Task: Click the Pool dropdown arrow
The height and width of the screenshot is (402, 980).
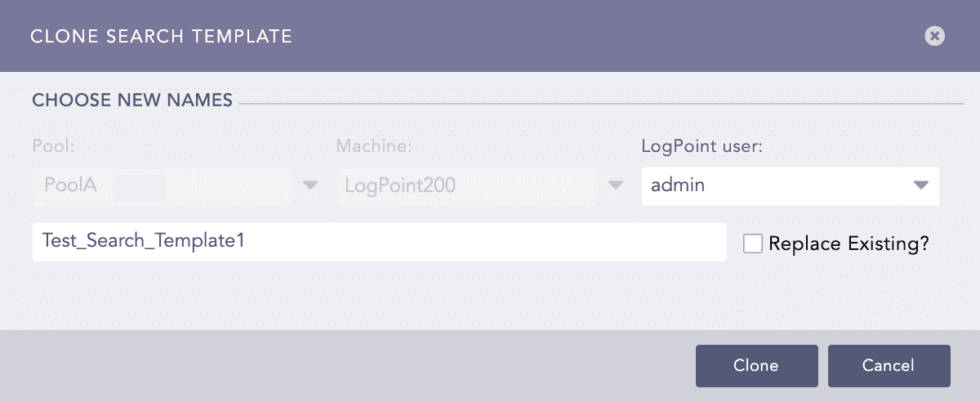Action: click(x=310, y=185)
